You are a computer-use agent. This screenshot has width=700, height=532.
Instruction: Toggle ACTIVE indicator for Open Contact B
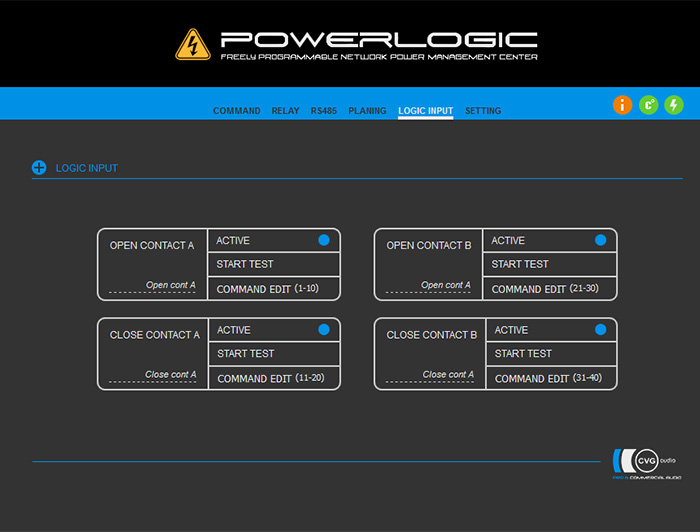(600, 240)
